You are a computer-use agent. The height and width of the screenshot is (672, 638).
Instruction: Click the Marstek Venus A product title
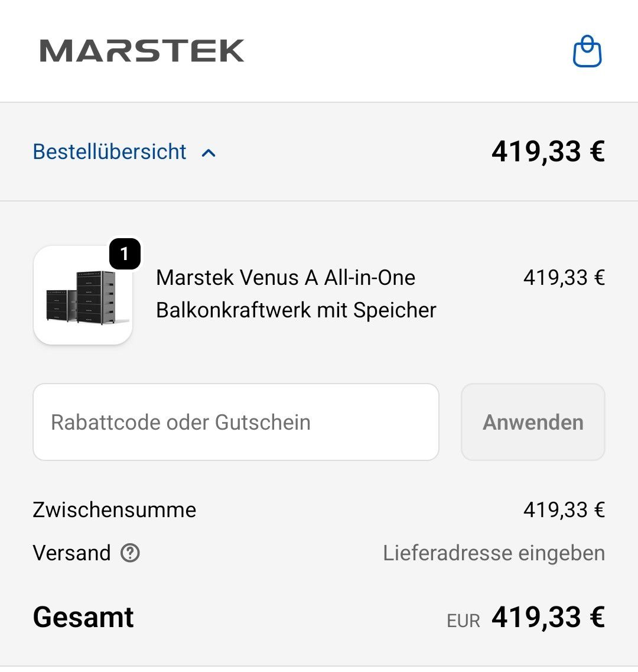[x=285, y=278]
